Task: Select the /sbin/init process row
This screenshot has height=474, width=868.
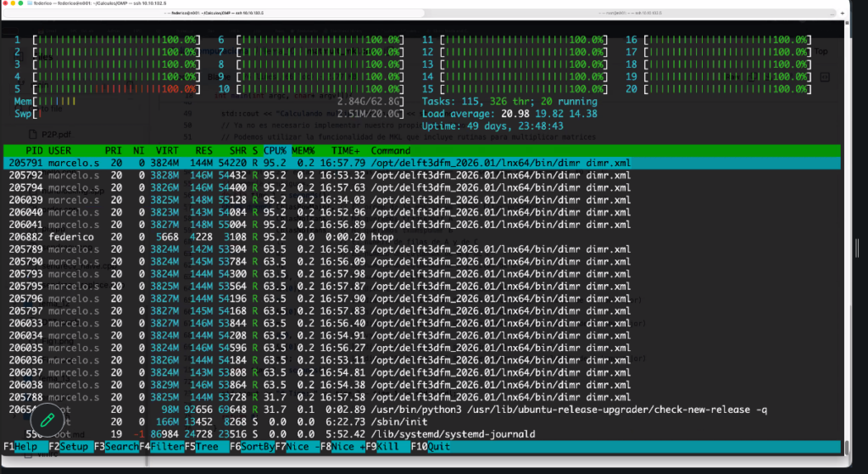Action: coord(422,421)
